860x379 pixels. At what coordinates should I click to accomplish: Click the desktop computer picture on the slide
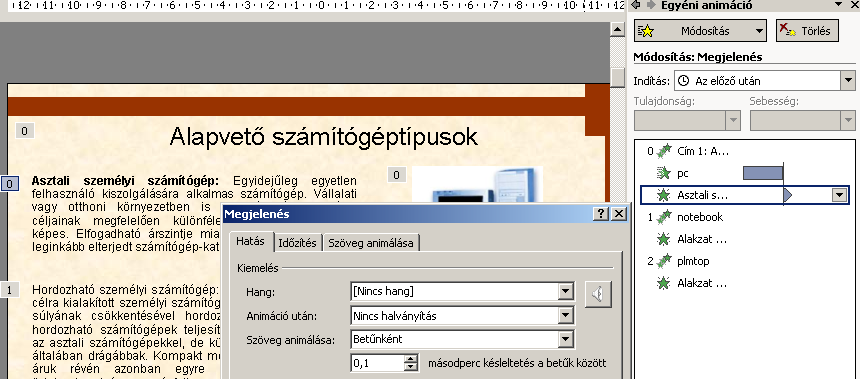[x=477, y=185]
